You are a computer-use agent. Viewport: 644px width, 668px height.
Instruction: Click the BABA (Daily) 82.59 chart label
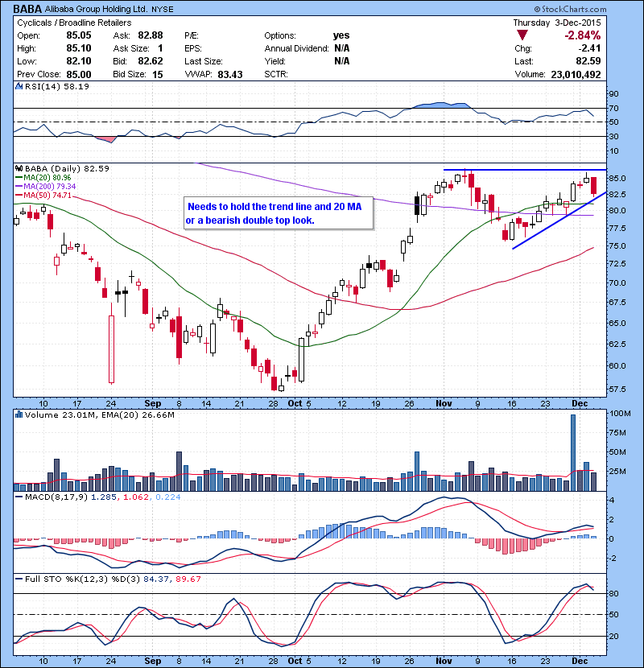67,168
